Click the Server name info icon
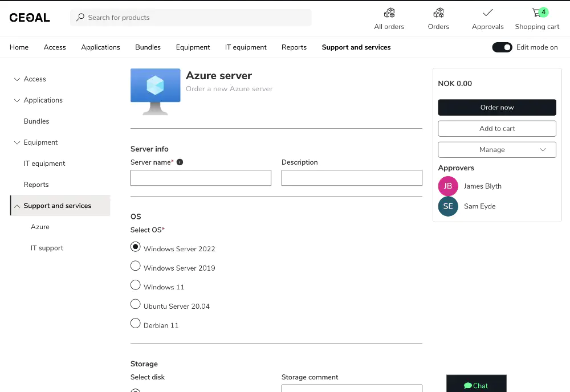Image resolution: width=570 pixels, height=392 pixels. point(180,162)
